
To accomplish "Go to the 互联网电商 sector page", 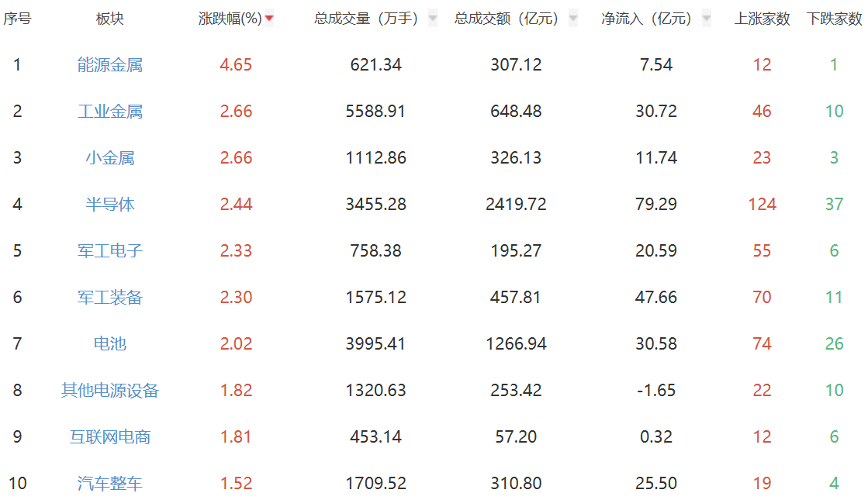I will 110,437.
